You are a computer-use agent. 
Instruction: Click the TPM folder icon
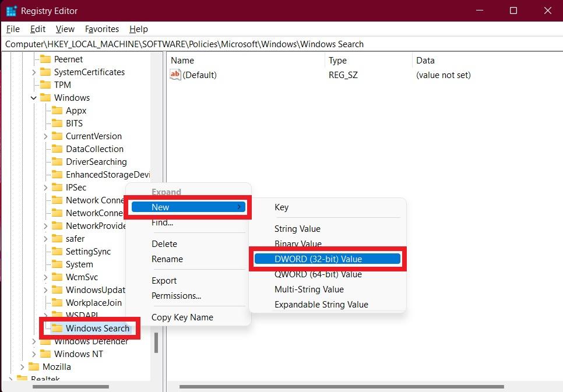click(x=45, y=84)
